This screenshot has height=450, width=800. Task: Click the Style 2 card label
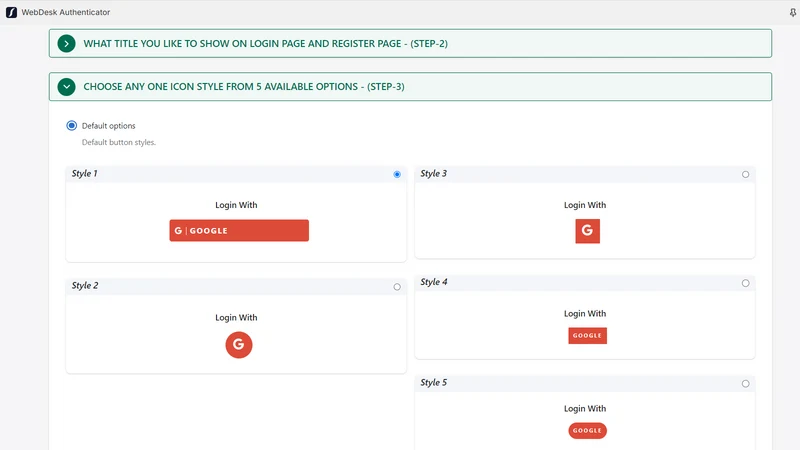pos(85,286)
